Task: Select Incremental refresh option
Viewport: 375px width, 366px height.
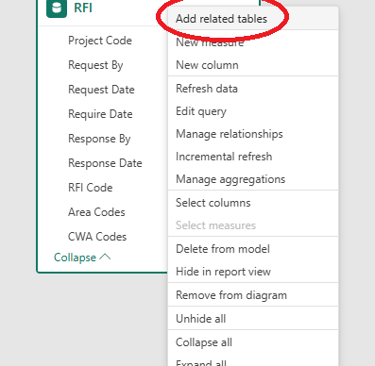Action: click(x=224, y=157)
